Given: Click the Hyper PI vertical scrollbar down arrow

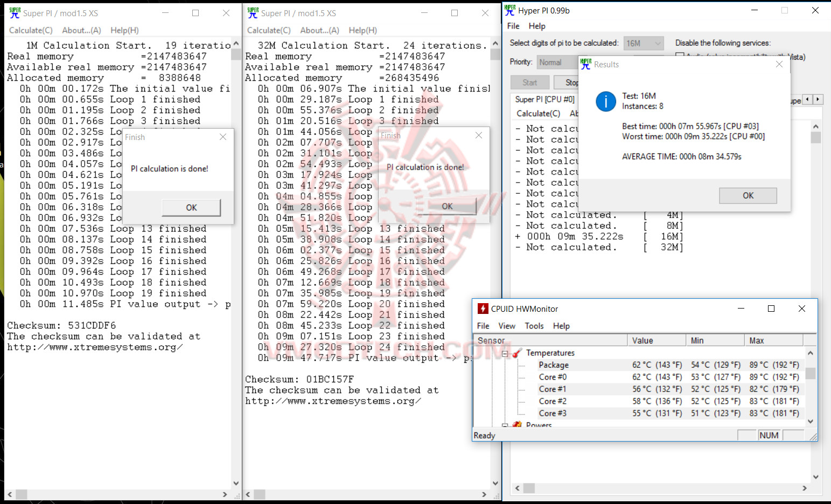Looking at the screenshot, I should click(816, 477).
